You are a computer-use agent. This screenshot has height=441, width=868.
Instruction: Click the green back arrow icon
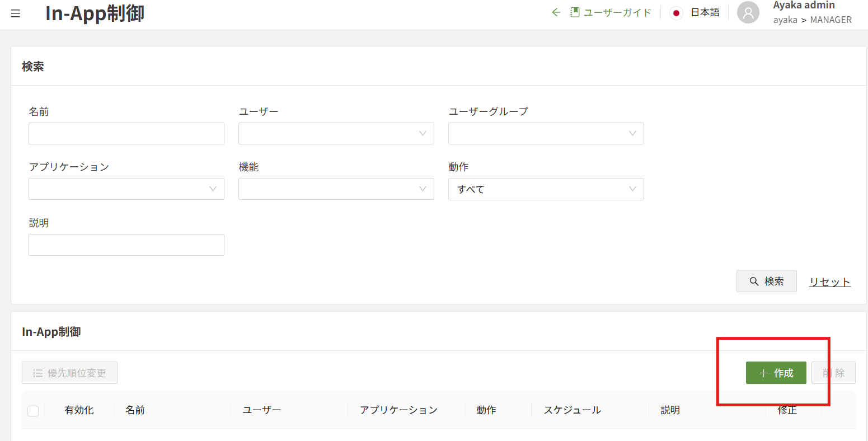click(x=556, y=12)
